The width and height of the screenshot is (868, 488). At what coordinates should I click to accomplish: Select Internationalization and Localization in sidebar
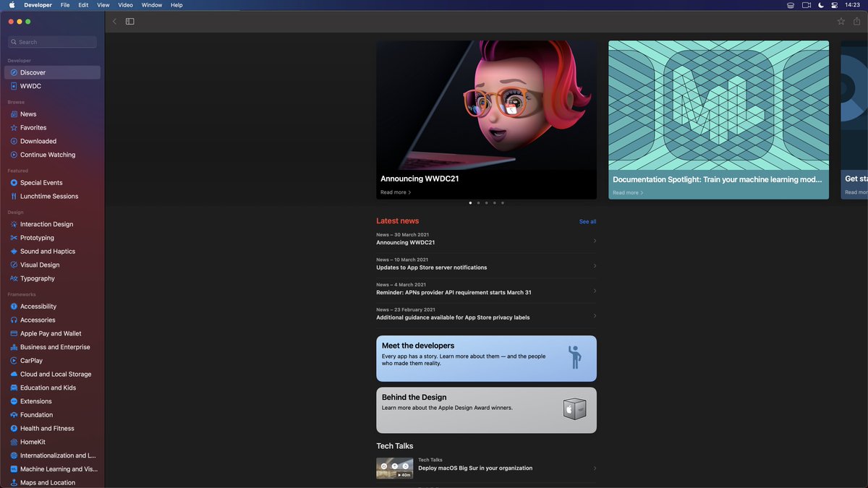pos(52,455)
